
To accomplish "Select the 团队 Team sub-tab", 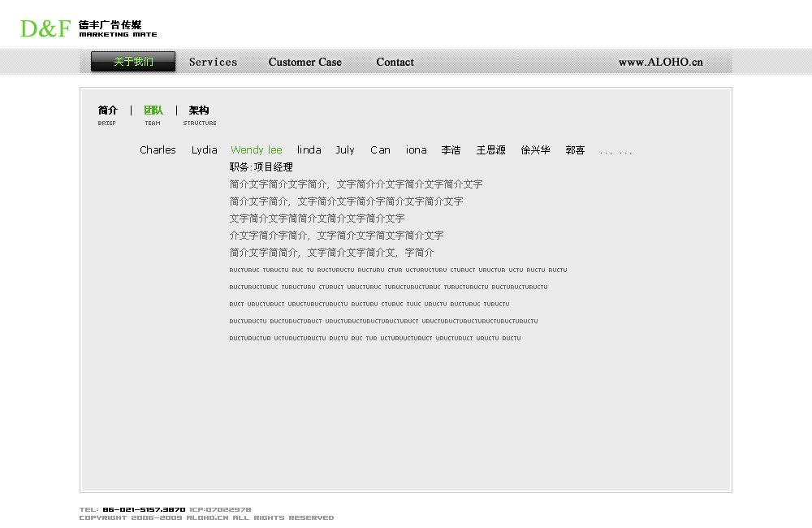I will tap(153, 115).
